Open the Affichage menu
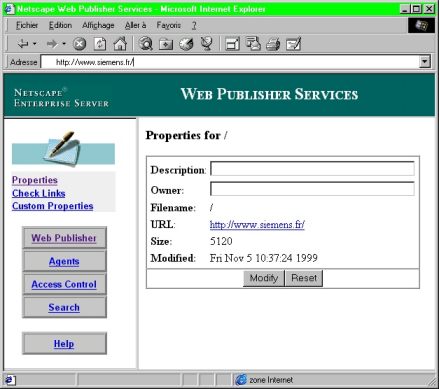This screenshot has width=439, height=389. (98, 25)
